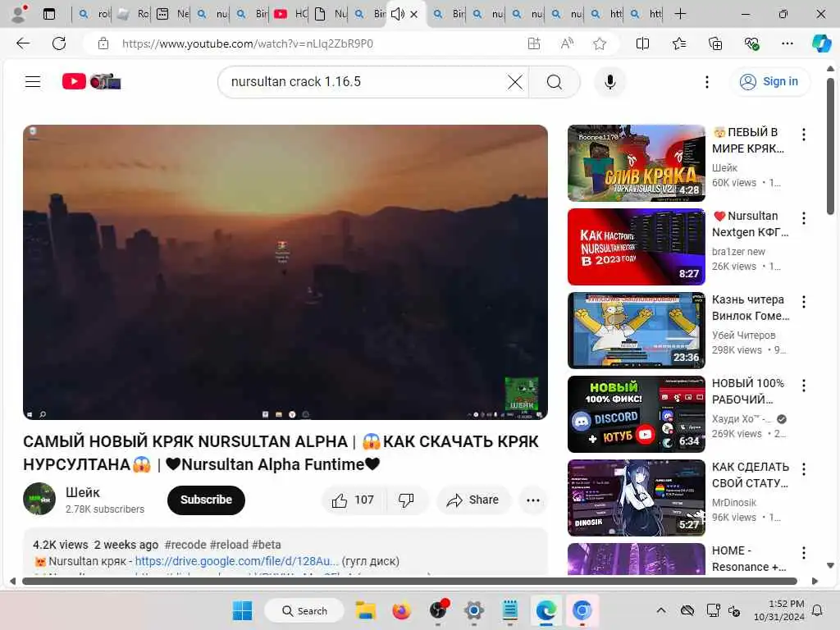Toggle read aloud in address bar
Screen dimensions: 840x630
point(567,43)
